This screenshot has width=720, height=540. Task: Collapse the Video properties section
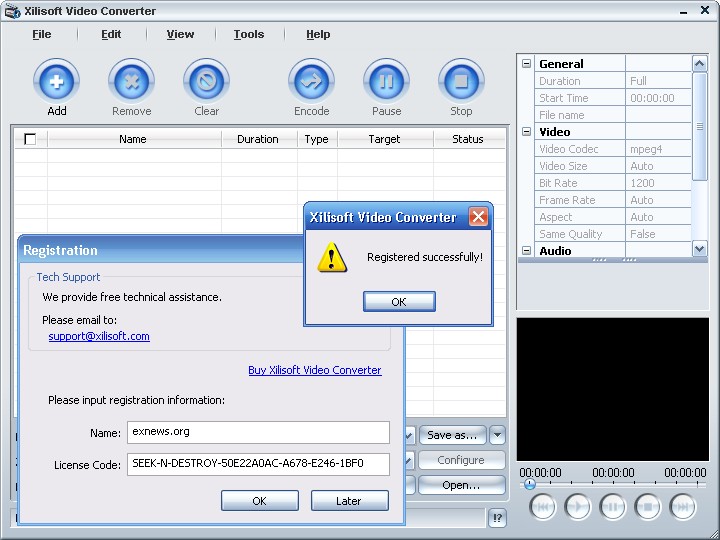pyautogui.click(x=527, y=132)
